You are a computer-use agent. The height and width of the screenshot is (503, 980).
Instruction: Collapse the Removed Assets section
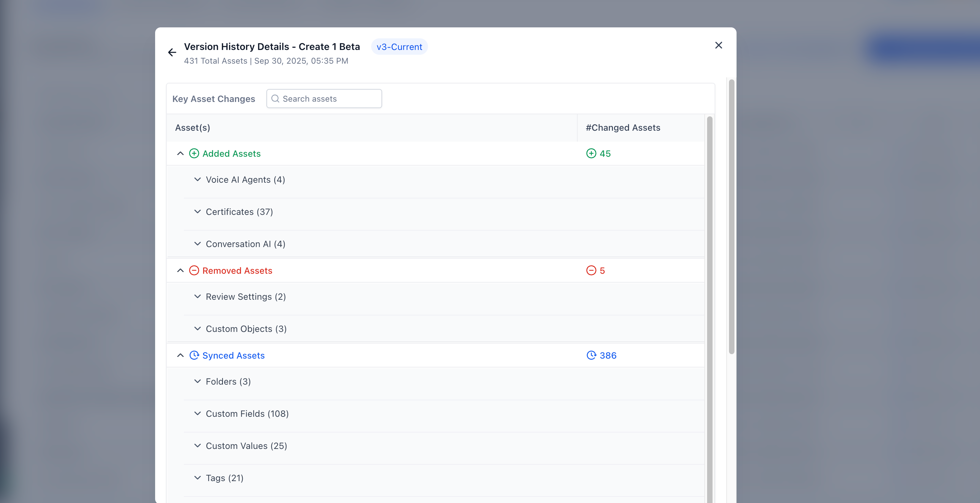point(180,270)
